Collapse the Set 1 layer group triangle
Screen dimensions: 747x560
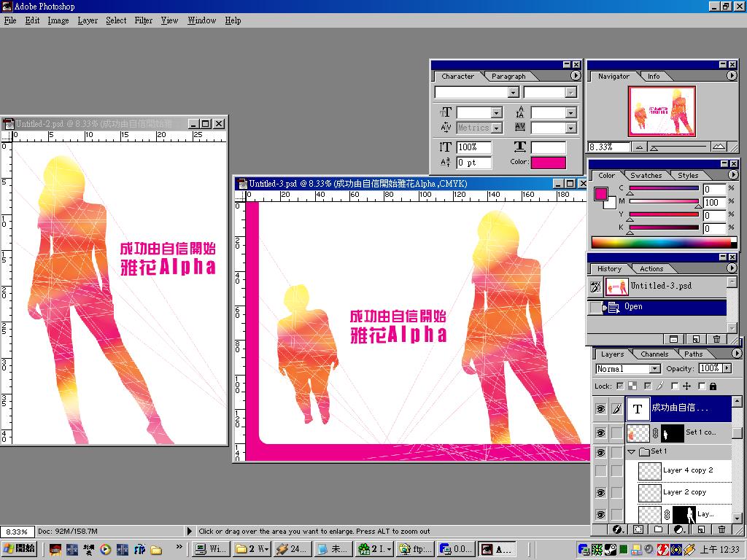(632, 451)
